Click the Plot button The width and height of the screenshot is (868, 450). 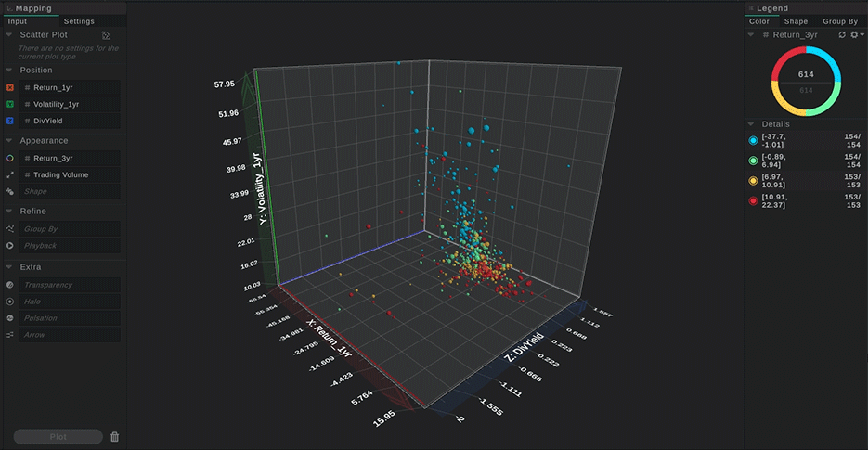(58, 437)
